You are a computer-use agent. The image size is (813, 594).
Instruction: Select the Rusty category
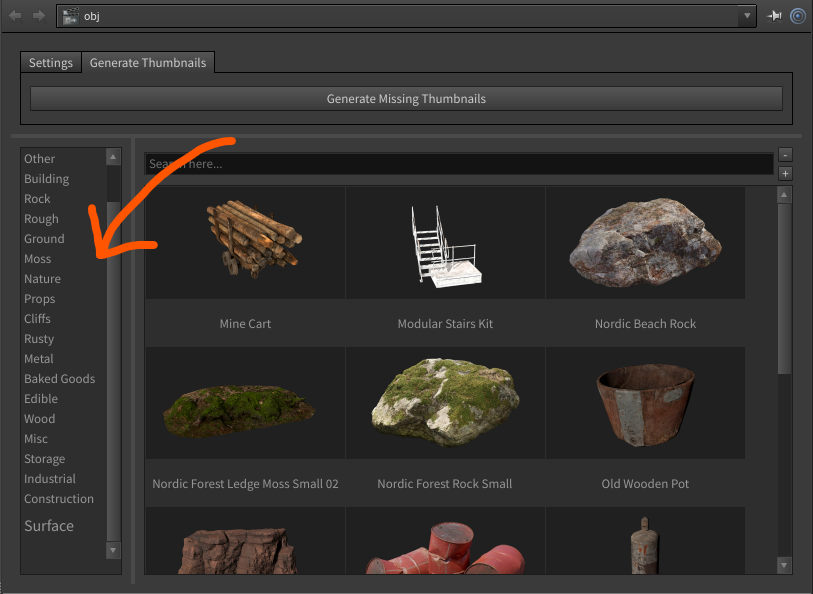39,338
